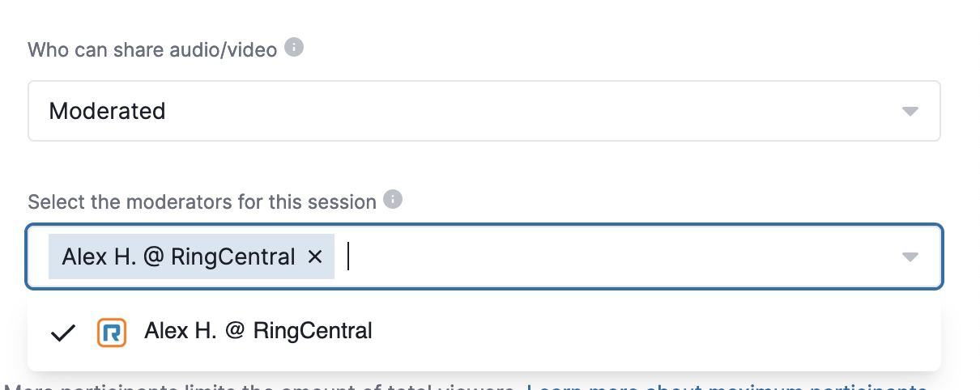
Task: Deselect "Alex H. @ RingCentral" in the options list
Action: pos(484,332)
